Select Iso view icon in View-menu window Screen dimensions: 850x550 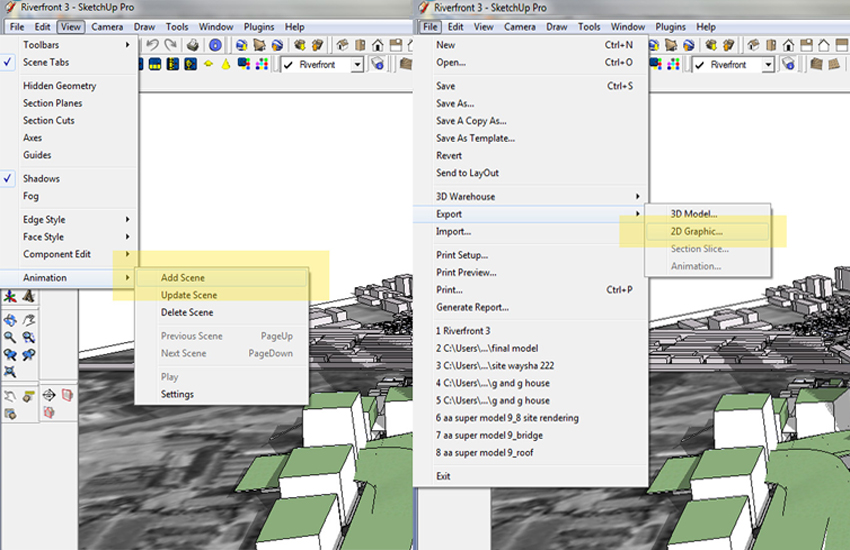click(342, 45)
